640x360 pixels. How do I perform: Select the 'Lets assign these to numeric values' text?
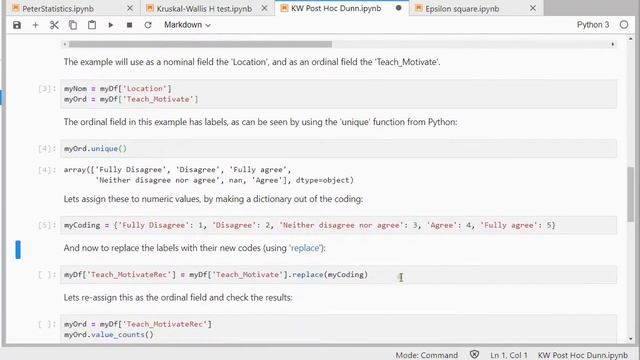coord(213,199)
